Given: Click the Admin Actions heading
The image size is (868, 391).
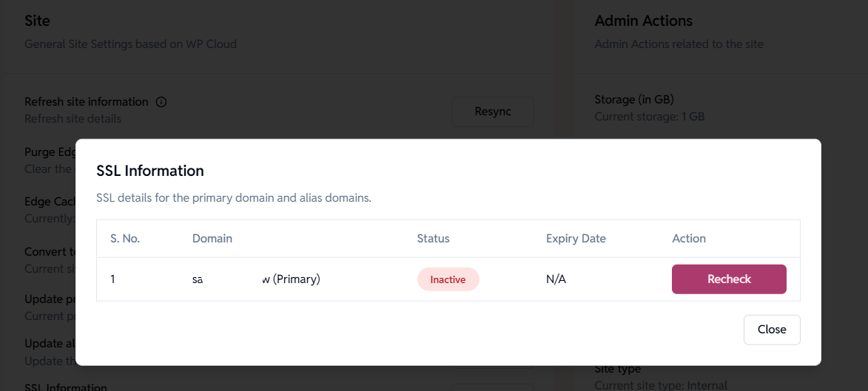Looking at the screenshot, I should click(643, 21).
